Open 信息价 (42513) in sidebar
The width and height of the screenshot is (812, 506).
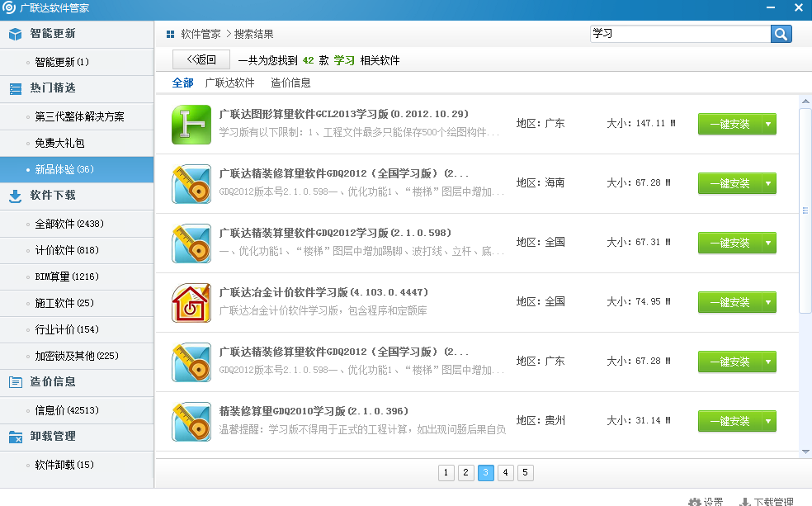coord(78,410)
